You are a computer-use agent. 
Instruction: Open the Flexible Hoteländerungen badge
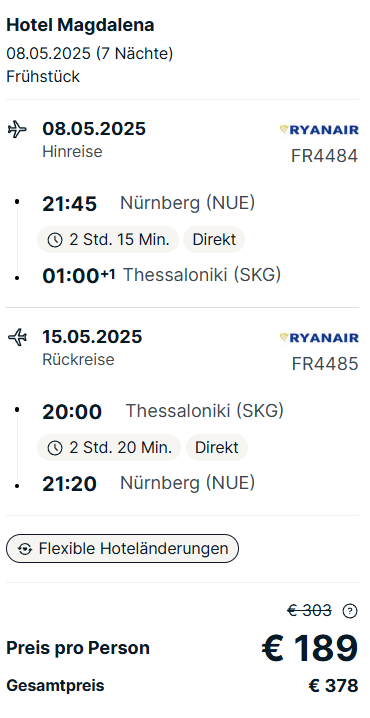pos(122,549)
